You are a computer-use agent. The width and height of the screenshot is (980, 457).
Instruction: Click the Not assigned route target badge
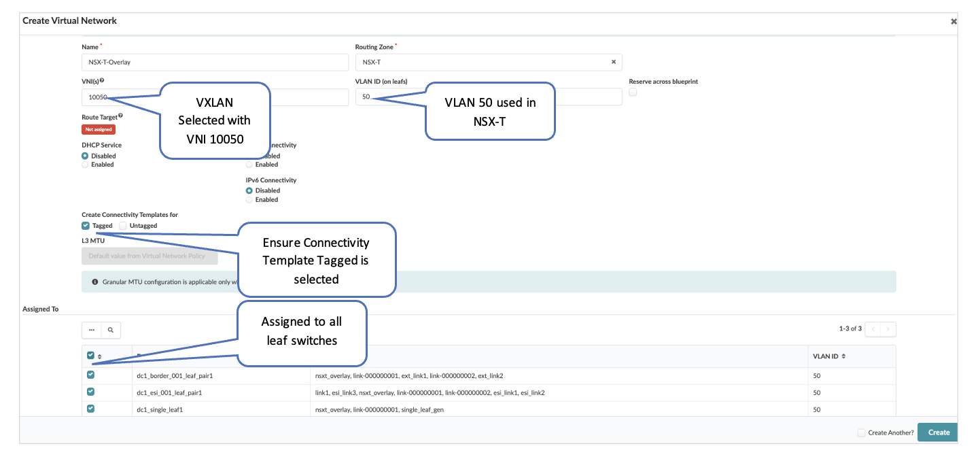click(x=99, y=129)
